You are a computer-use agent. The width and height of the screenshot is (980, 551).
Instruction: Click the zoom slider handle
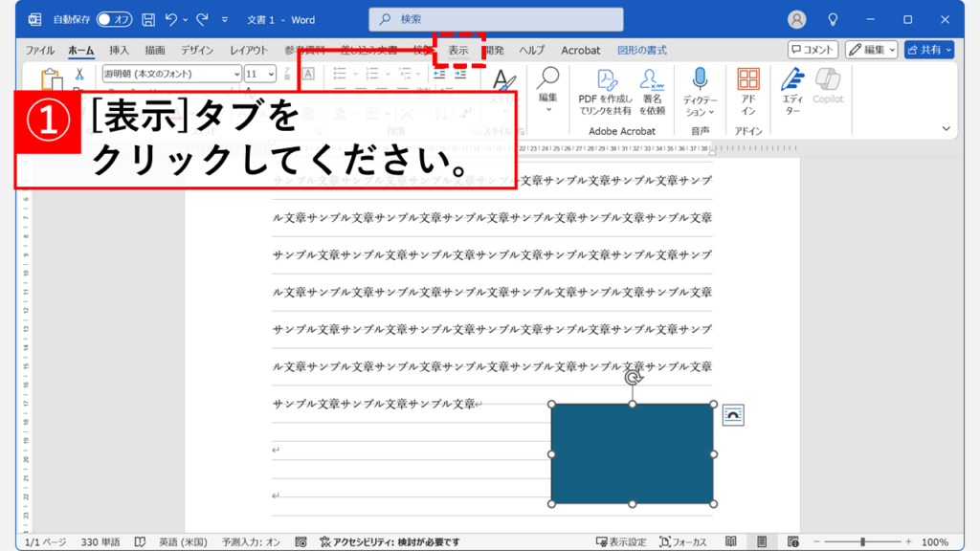click(862, 541)
